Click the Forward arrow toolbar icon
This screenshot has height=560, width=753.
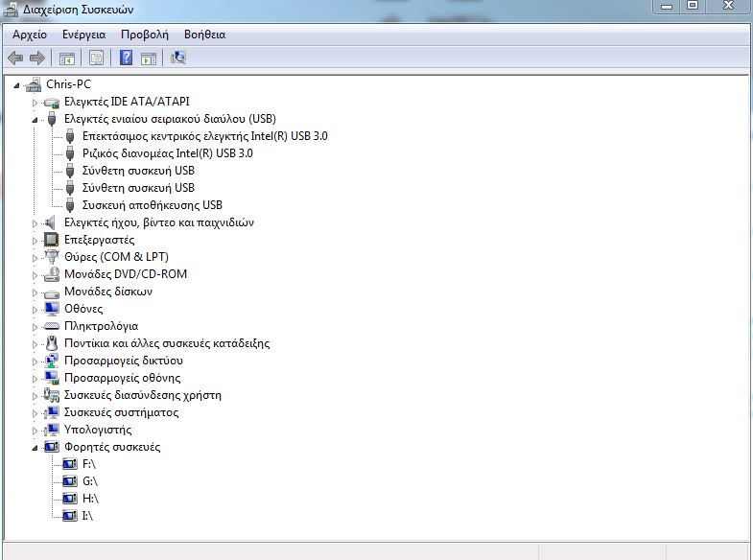[x=37, y=58]
